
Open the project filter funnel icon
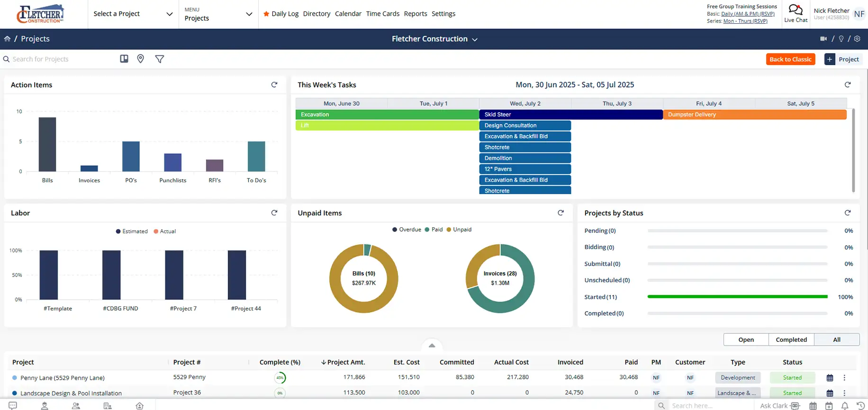(160, 59)
